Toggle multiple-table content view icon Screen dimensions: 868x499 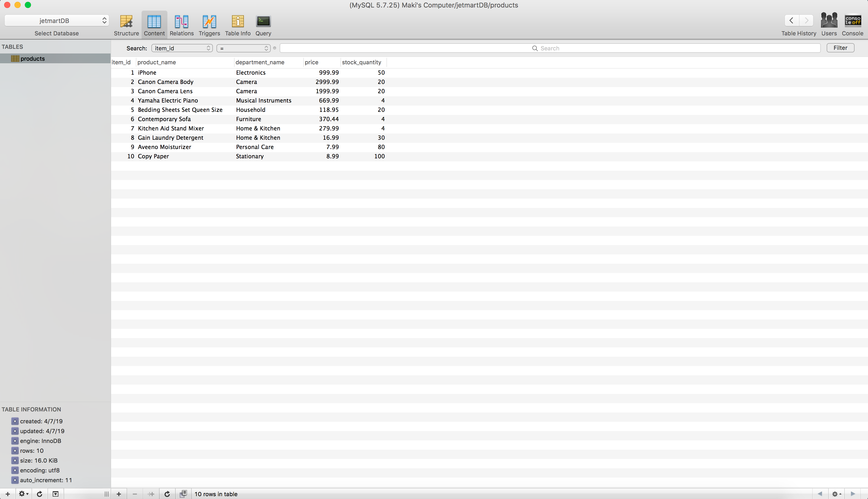tap(183, 494)
